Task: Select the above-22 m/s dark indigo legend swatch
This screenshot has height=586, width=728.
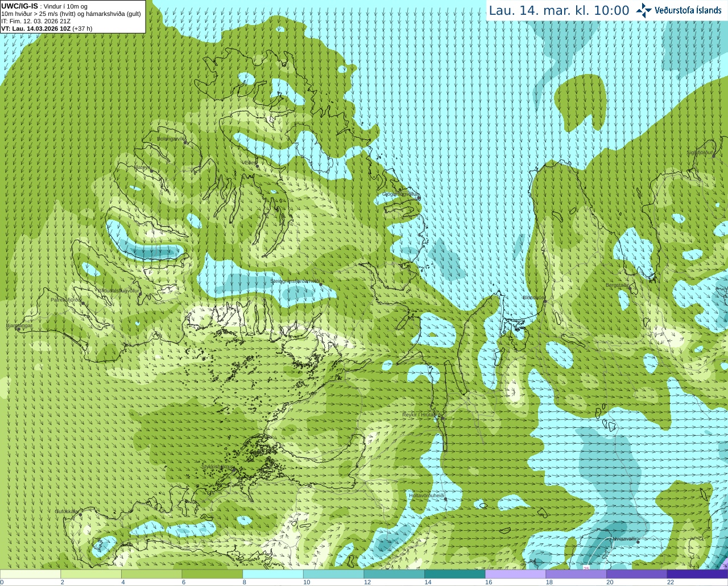Action: click(x=697, y=574)
